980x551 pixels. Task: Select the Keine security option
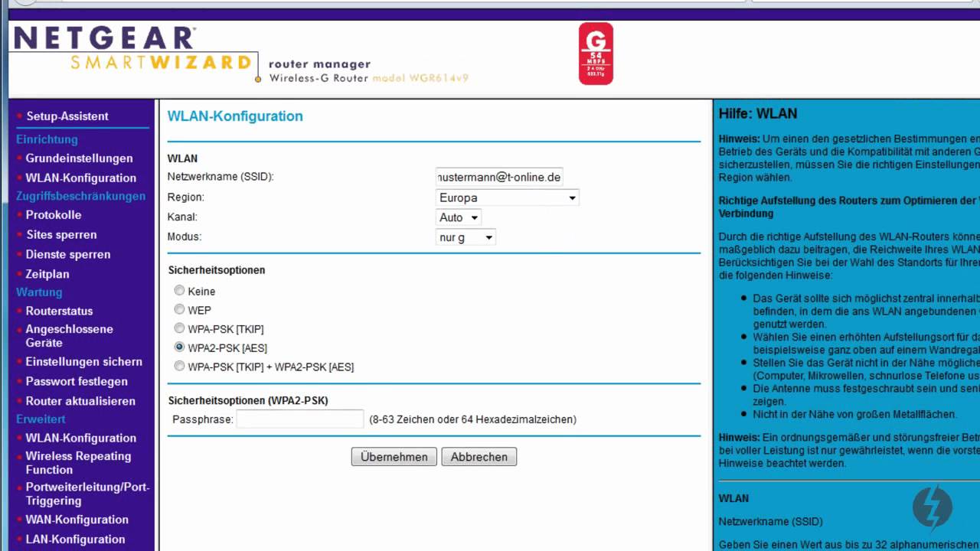coord(179,291)
